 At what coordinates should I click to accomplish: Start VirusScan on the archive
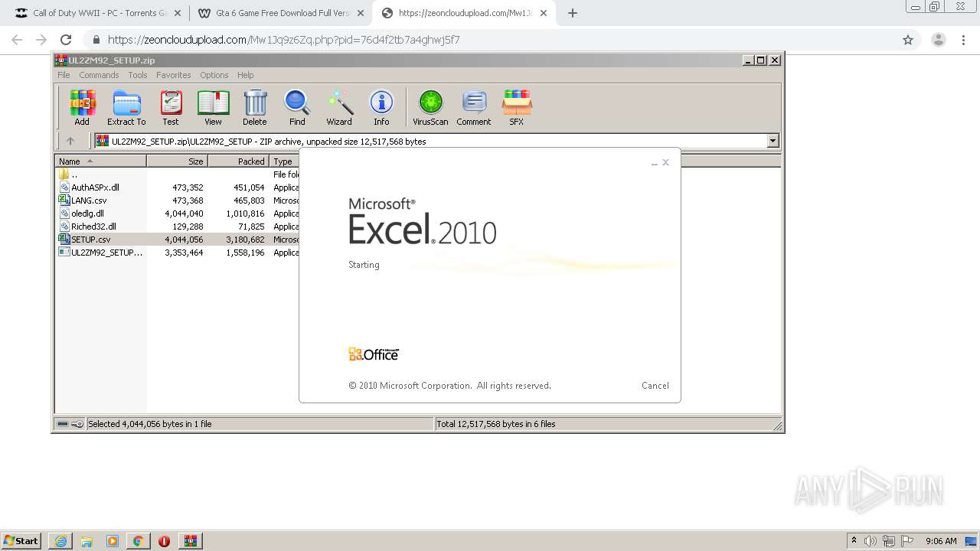tap(430, 107)
